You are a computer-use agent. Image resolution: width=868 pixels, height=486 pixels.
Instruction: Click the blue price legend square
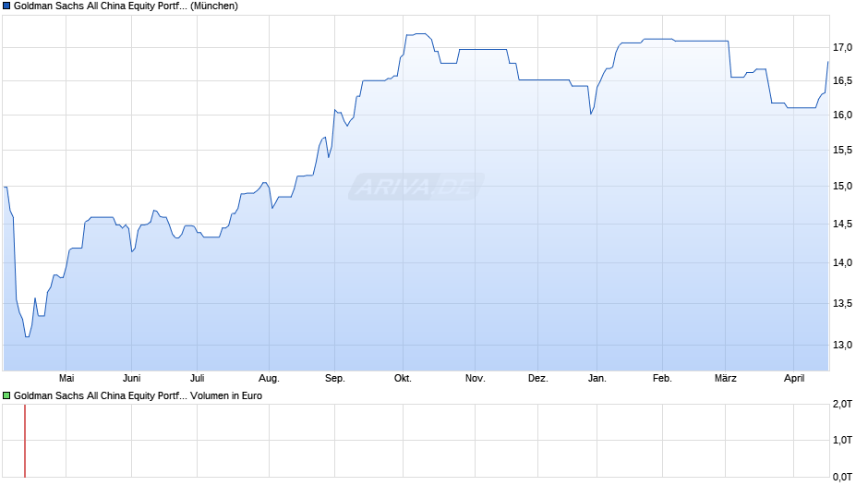tap(6, 6)
